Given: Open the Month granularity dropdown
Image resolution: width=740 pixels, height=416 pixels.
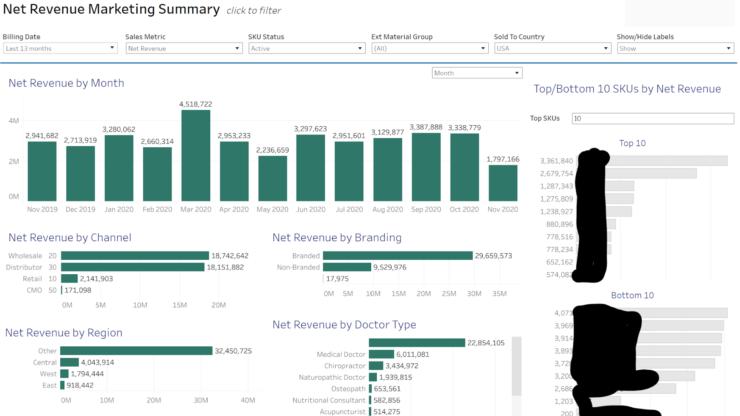Looking at the screenshot, I should click(x=476, y=73).
